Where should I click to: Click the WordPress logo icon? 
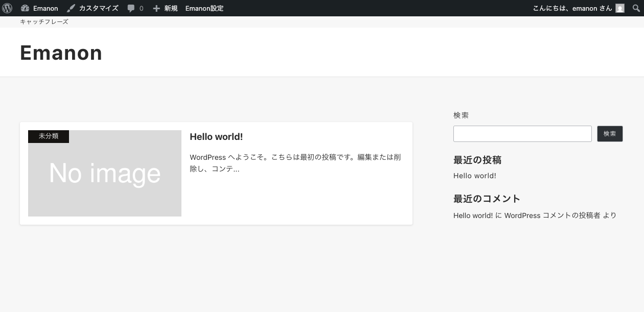click(x=7, y=8)
